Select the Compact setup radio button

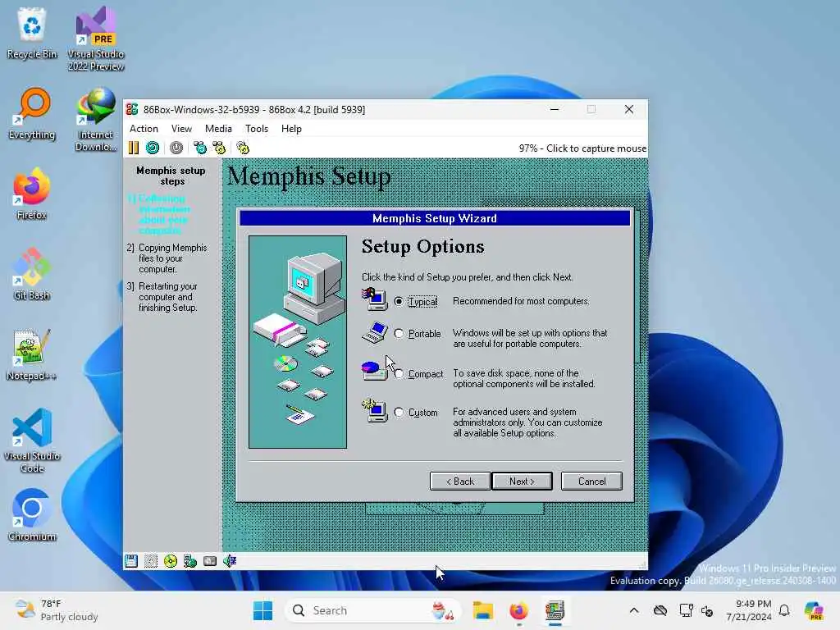[399, 373]
